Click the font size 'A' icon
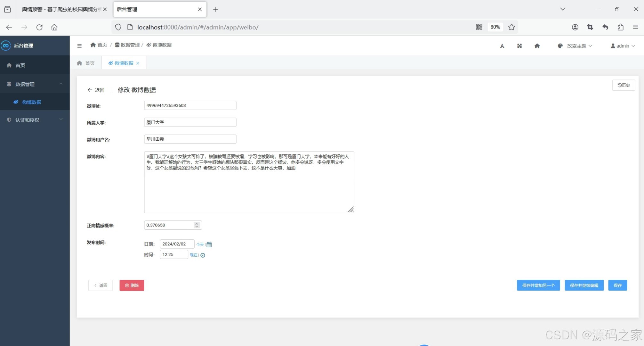644x346 pixels. [x=502, y=46]
